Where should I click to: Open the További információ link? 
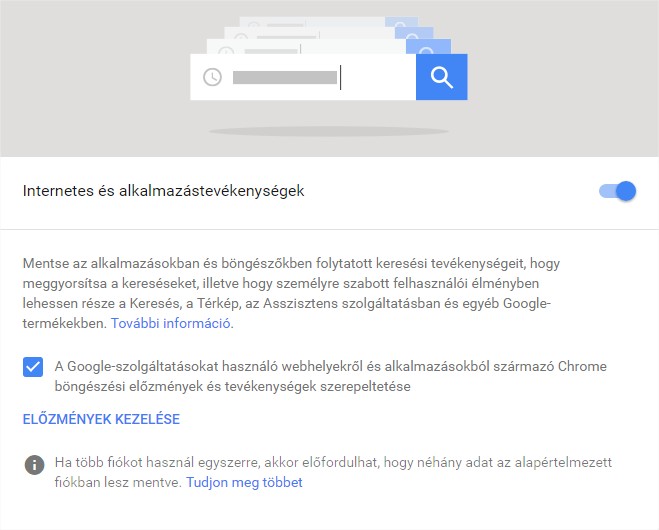pos(171,323)
